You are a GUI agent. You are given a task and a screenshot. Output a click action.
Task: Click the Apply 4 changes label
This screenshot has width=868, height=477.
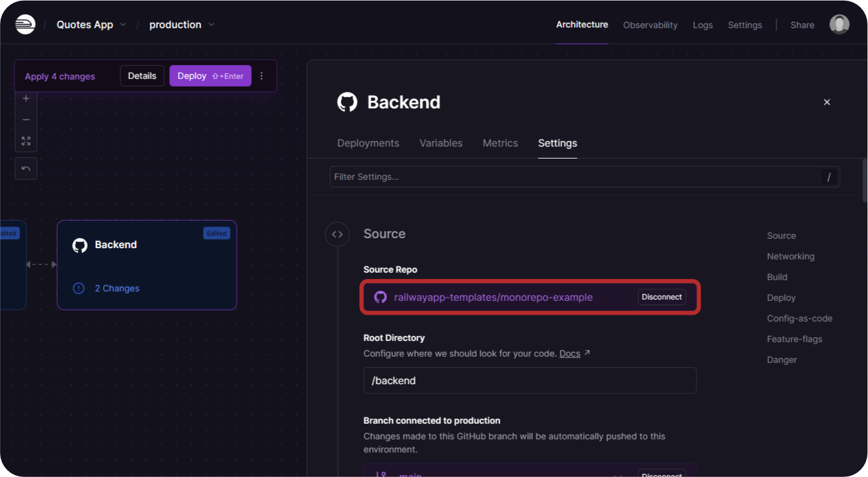click(x=60, y=76)
